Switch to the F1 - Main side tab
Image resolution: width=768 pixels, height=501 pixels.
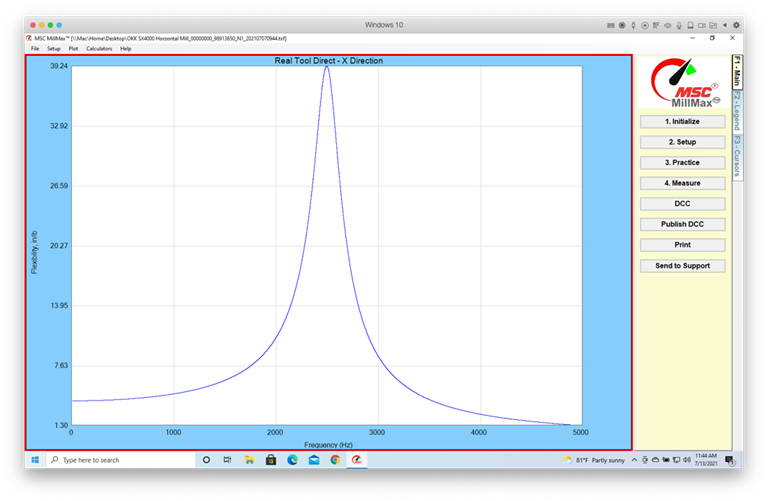[737, 72]
